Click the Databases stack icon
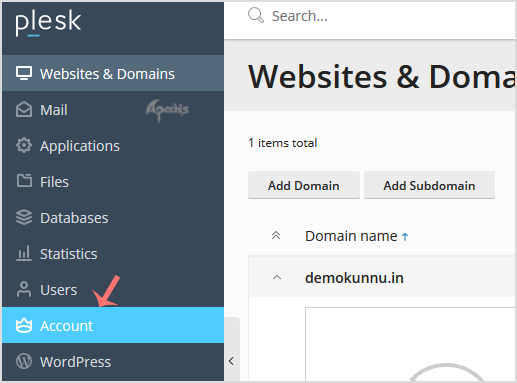Viewport: 517px width, 383px height. [24, 217]
